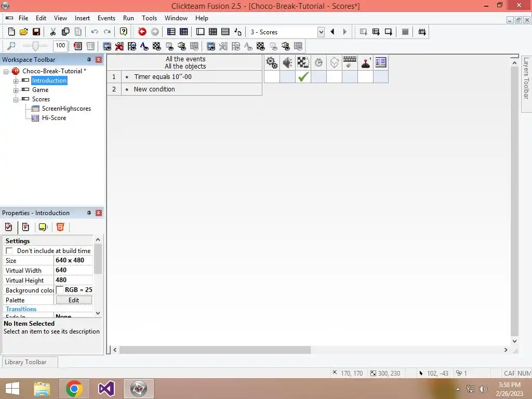Open the Insert menu
532x399 pixels.
click(82, 18)
